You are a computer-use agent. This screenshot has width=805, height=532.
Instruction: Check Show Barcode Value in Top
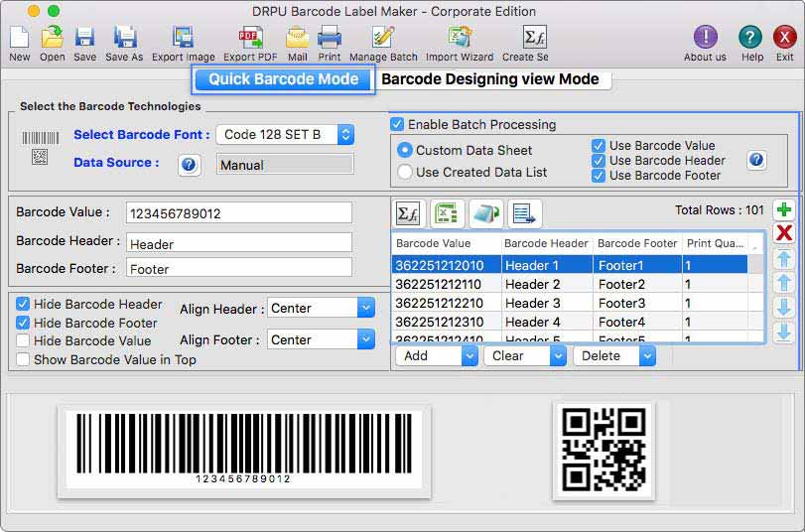point(23,359)
